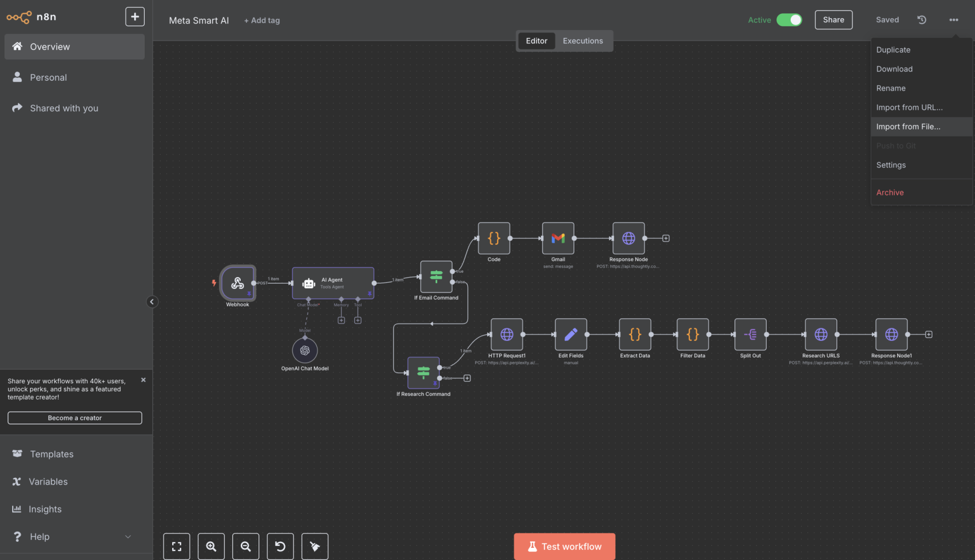Collapse the left sidebar panel
Screen dimensions: 975x560
coord(152,302)
